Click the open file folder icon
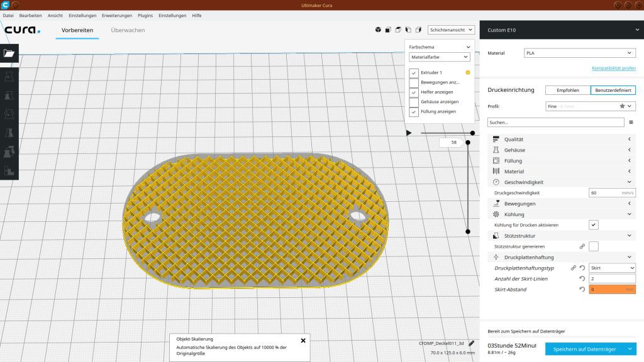The width and height of the screenshot is (644, 362). point(9,53)
